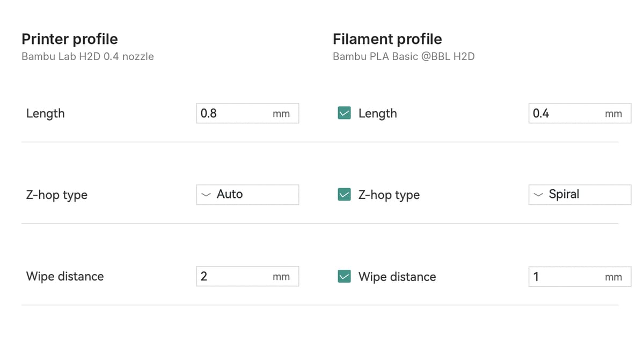Click the printer profile Length label
The width and height of the screenshot is (644, 362).
pyautogui.click(x=45, y=113)
